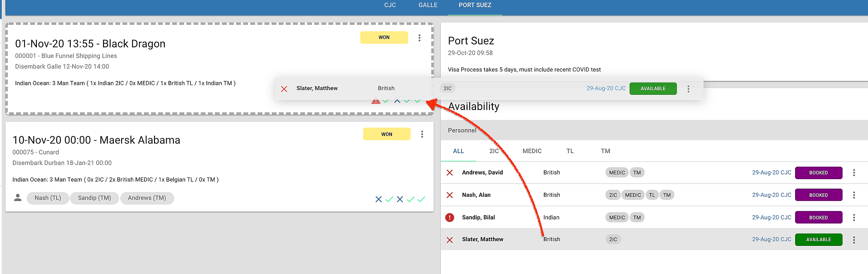This screenshot has width=868, height=274.
Task: Filter personnel by TM tab
Action: pyautogui.click(x=606, y=151)
